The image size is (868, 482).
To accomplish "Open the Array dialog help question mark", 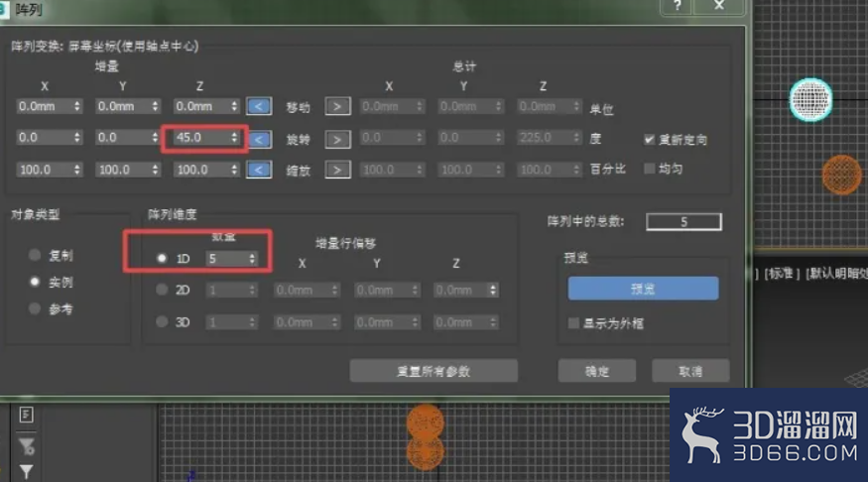I will pos(678,6).
